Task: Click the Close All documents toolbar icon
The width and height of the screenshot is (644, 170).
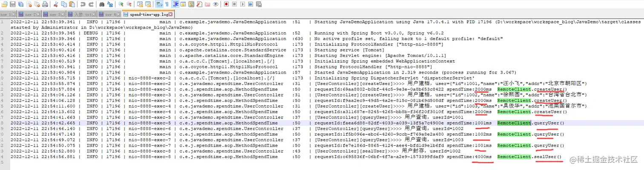Action: (x=37, y=4)
